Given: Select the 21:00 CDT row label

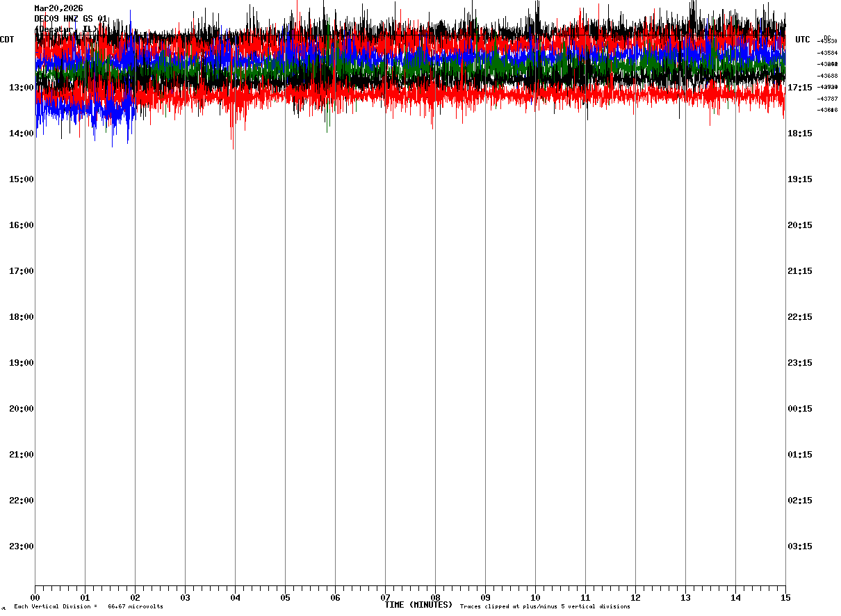Looking at the screenshot, I should click(x=21, y=455).
